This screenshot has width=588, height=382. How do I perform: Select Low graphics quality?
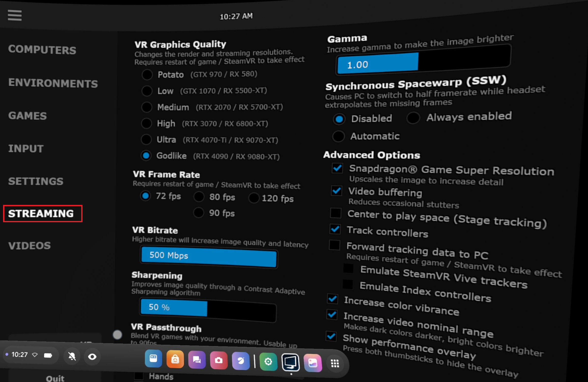click(x=147, y=91)
